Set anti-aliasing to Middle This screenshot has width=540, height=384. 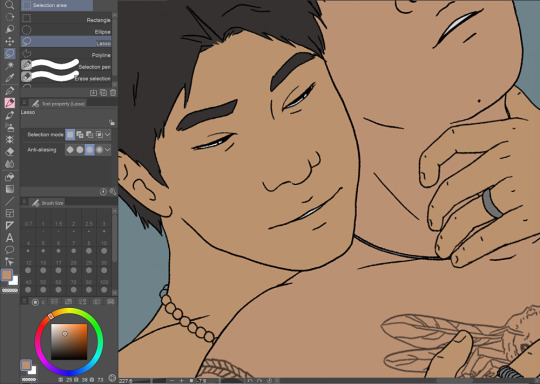(x=90, y=150)
